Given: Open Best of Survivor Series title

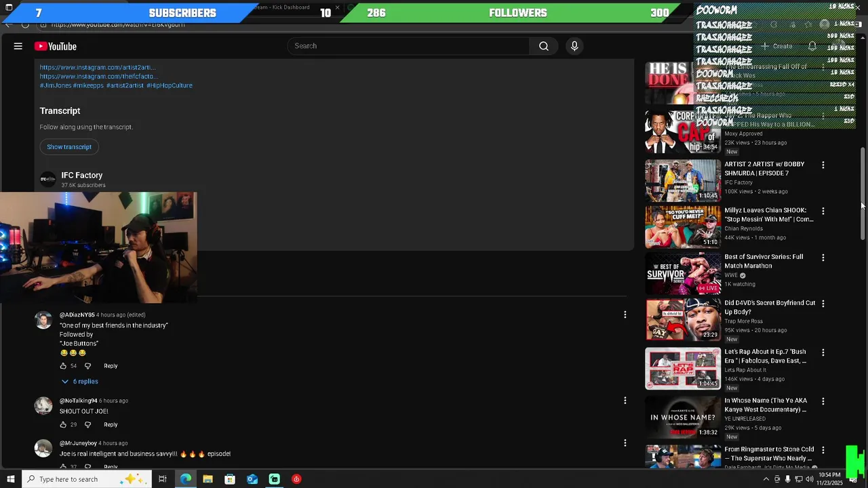Looking at the screenshot, I should [764, 262].
